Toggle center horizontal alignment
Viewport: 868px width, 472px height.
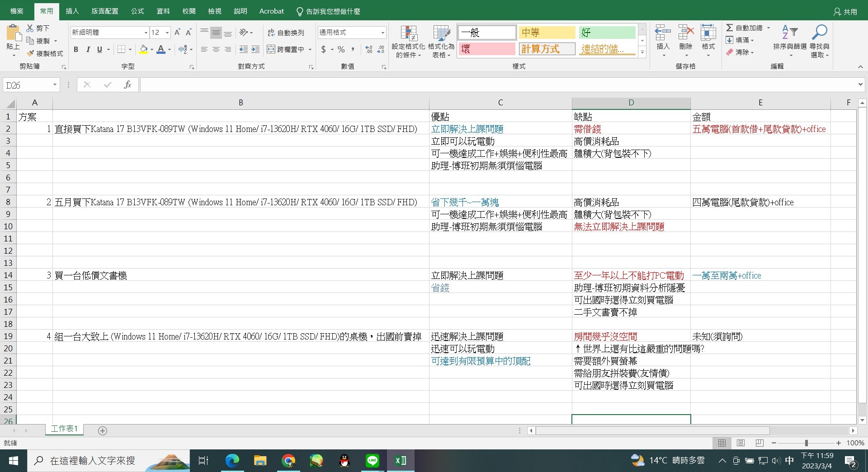[216, 49]
